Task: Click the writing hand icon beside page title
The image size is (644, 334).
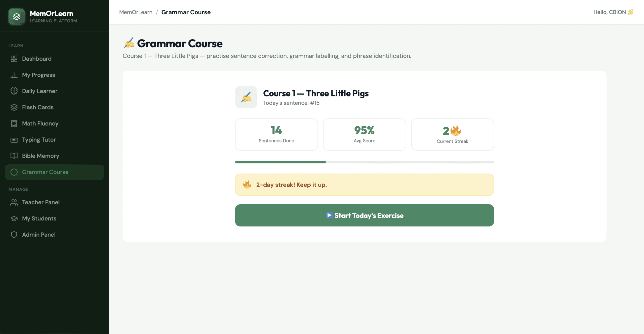Action: 129,43
